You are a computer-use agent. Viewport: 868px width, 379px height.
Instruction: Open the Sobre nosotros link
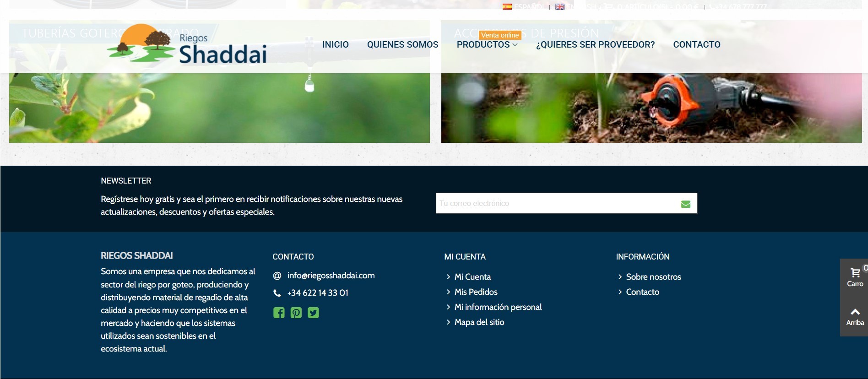click(653, 277)
